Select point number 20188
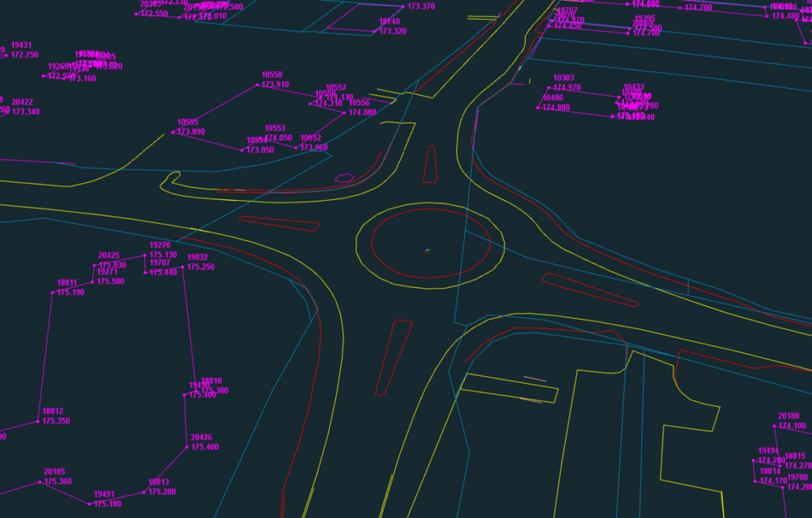This screenshot has width=812, height=518. pos(789,416)
